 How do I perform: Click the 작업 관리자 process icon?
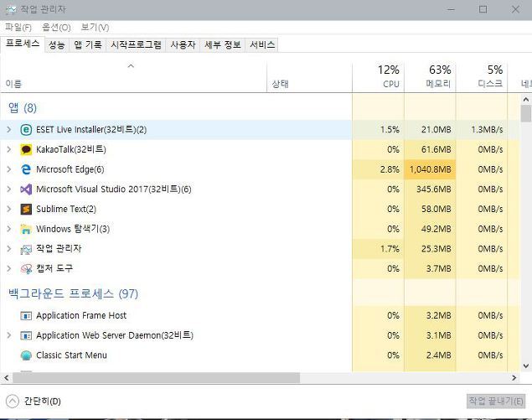pyautogui.click(x=26, y=249)
